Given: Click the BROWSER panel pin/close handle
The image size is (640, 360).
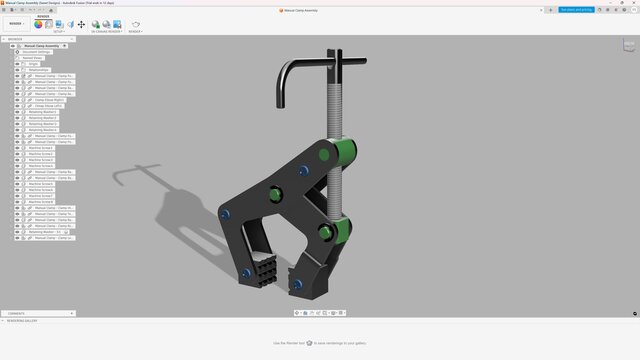Looking at the screenshot, I should 72,39.
